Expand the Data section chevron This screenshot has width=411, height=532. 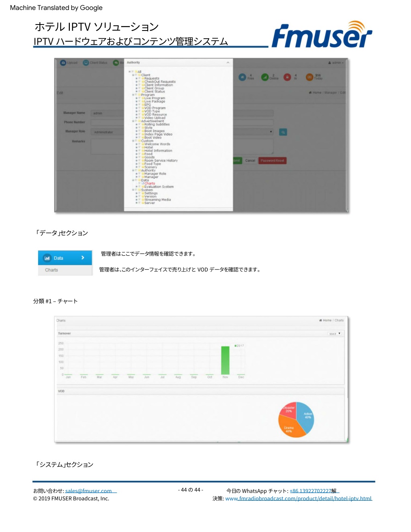[83, 258]
